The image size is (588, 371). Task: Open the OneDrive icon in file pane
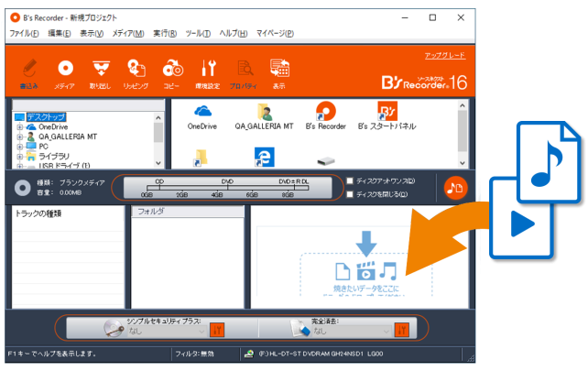coord(202,116)
